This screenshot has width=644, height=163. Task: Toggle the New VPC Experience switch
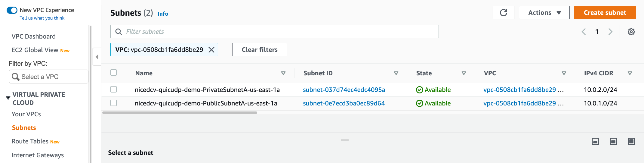[x=12, y=10]
